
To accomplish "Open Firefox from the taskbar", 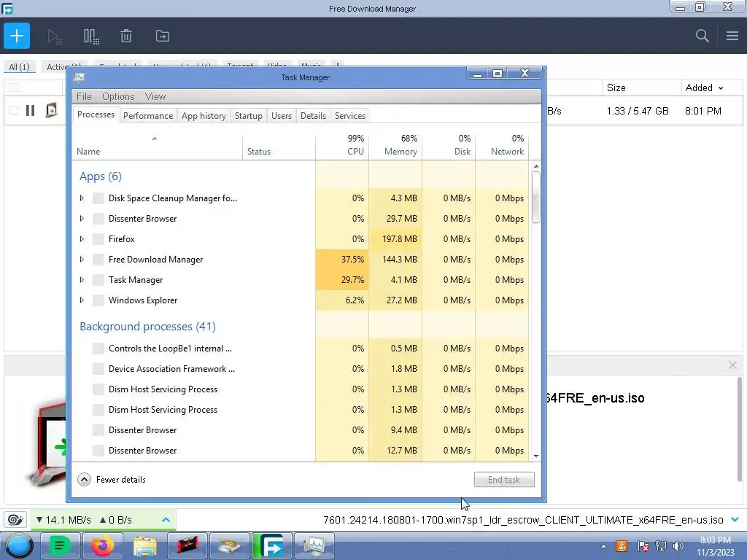I will 102,545.
